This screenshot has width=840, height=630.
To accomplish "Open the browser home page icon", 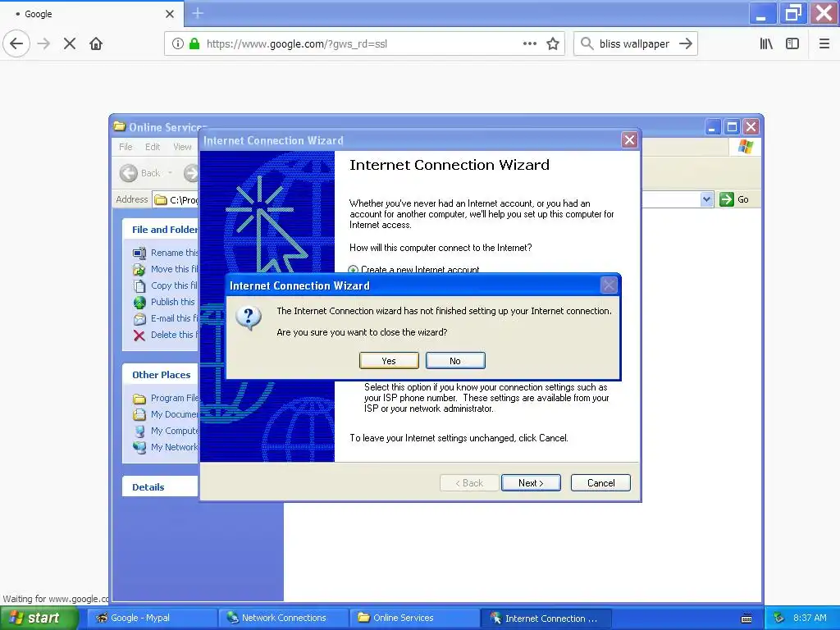I will pyautogui.click(x=96, y=43).
